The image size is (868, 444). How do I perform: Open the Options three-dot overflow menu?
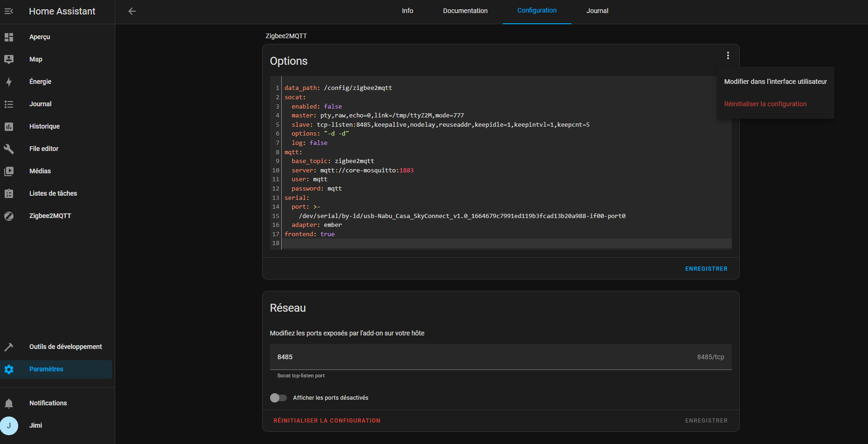728,55
